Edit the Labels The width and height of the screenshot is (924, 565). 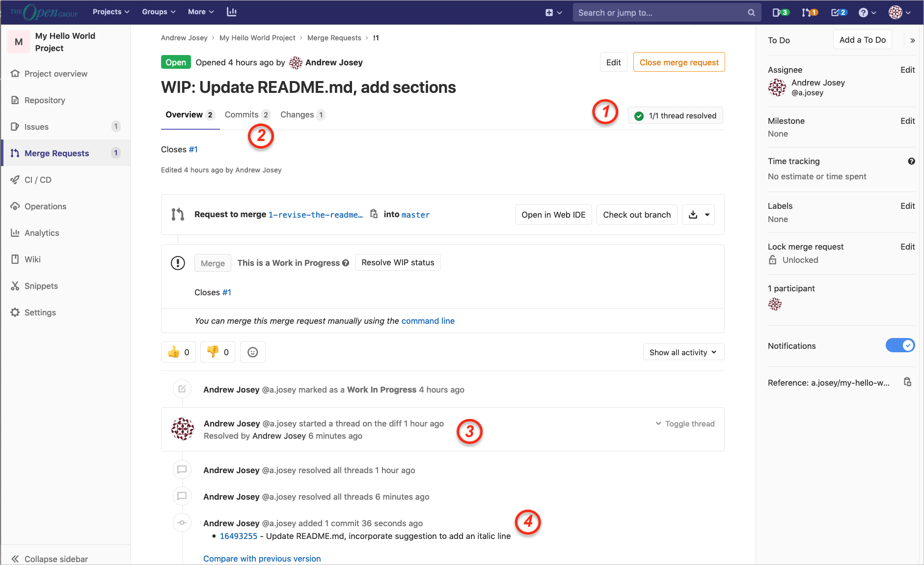click(x=907, y=206)
